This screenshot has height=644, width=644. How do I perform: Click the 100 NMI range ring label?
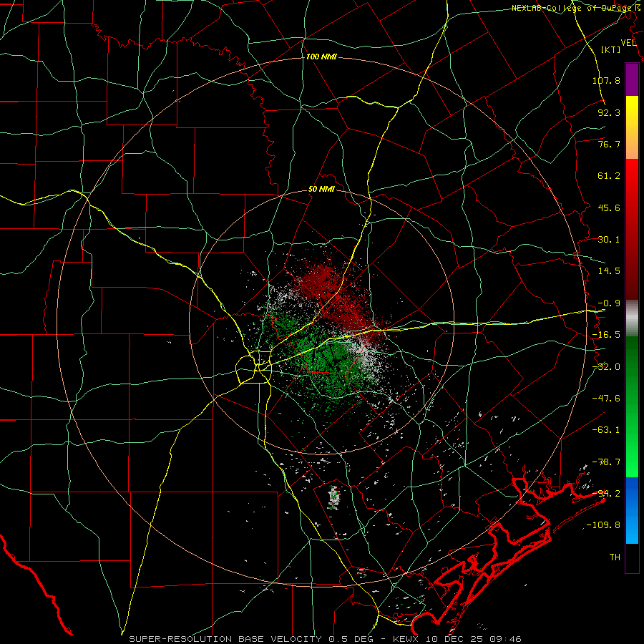coord(321,57)
